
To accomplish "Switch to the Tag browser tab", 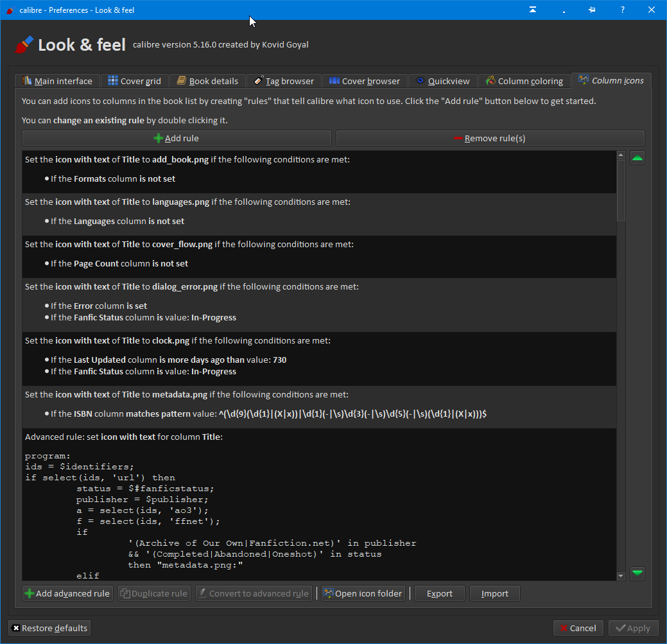I will [x=284, y=81].
